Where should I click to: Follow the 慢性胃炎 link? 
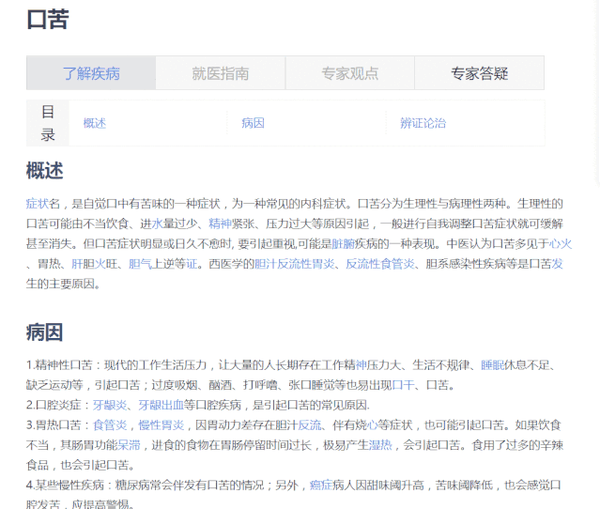(161, 425)
